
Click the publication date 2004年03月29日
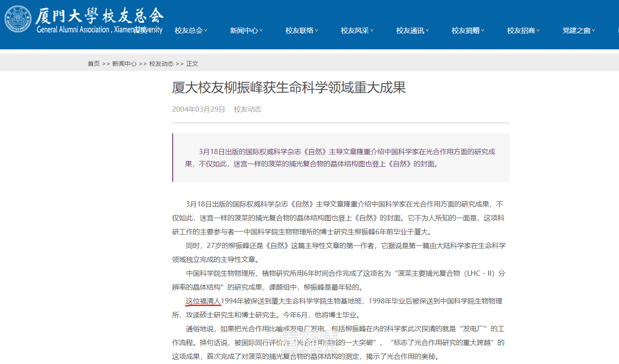point(198,109)
